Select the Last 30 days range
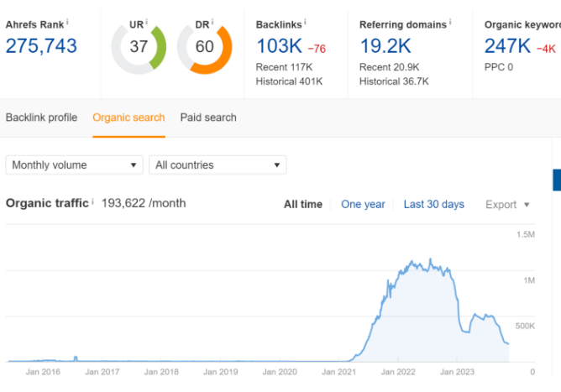The height and width of the screenshot is (392, 561). click(433, 204)
